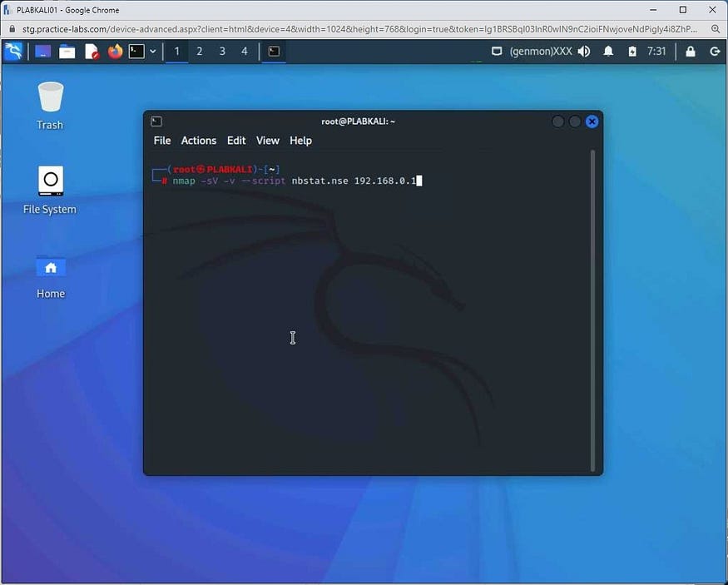Screen dimensions: 728x585
Task: Open the terminal Actions menu
Action: (199, 140)
